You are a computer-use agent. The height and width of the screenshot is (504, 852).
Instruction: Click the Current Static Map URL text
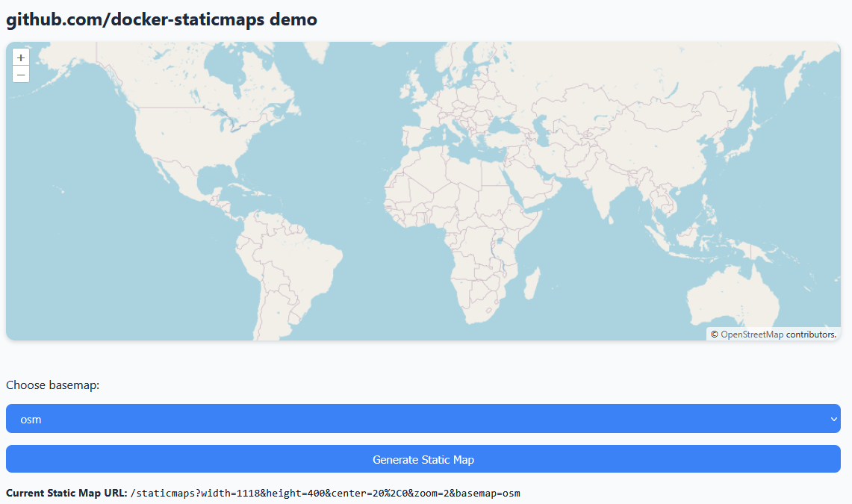(325, 493)
